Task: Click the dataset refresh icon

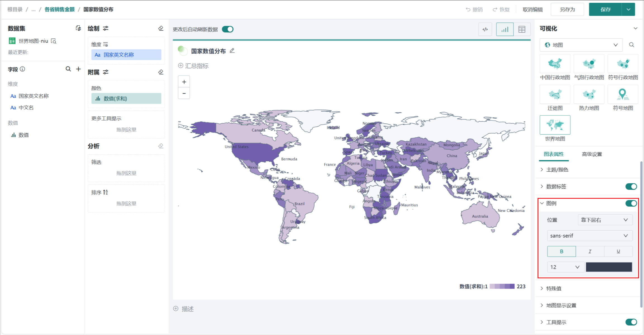Action: pyautogui.click(x=78, y=28)
